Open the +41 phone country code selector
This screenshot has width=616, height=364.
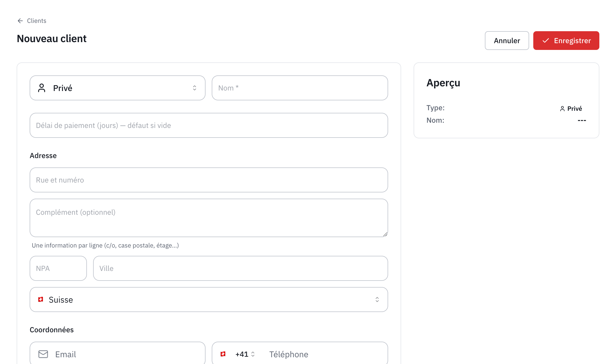coord(238,354)
